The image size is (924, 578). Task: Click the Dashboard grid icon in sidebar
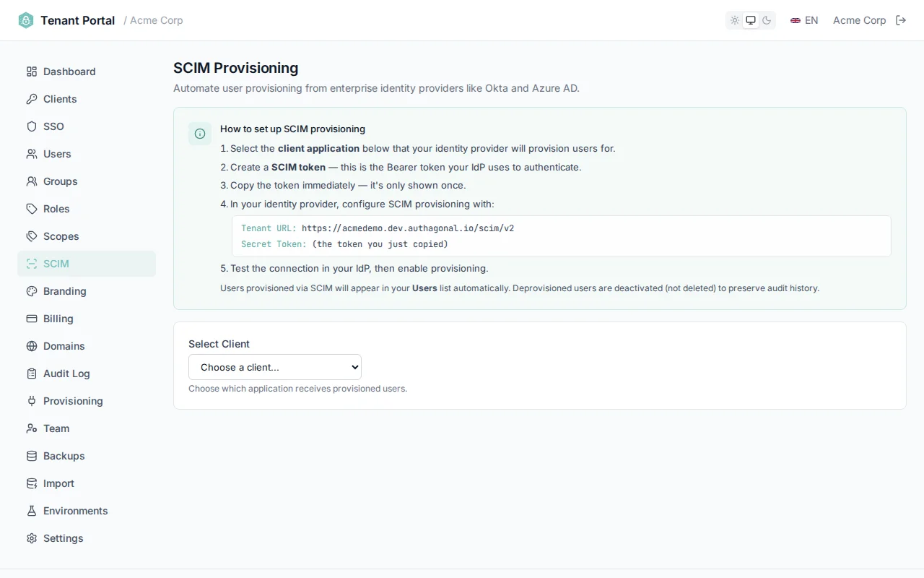[32, 72]
